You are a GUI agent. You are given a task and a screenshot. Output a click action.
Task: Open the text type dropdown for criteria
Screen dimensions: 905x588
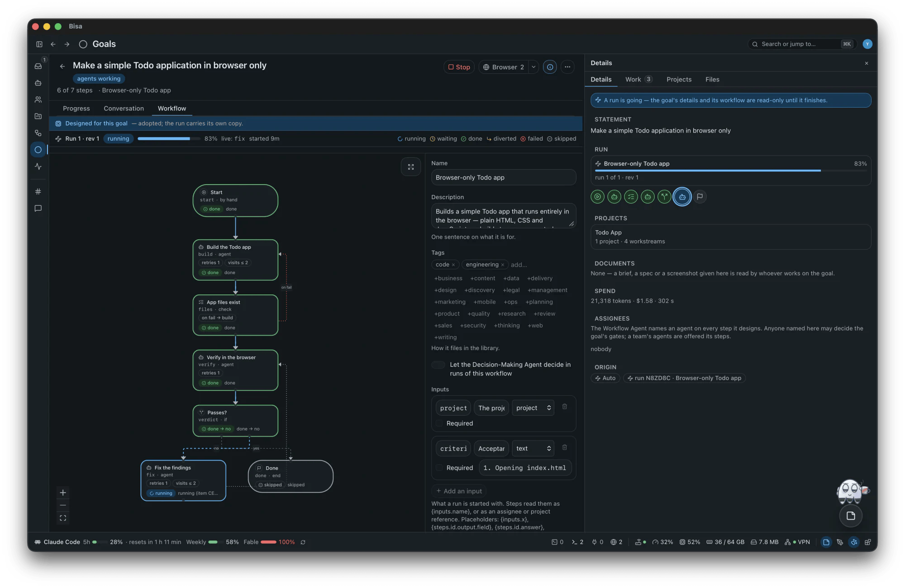(533, 449)
